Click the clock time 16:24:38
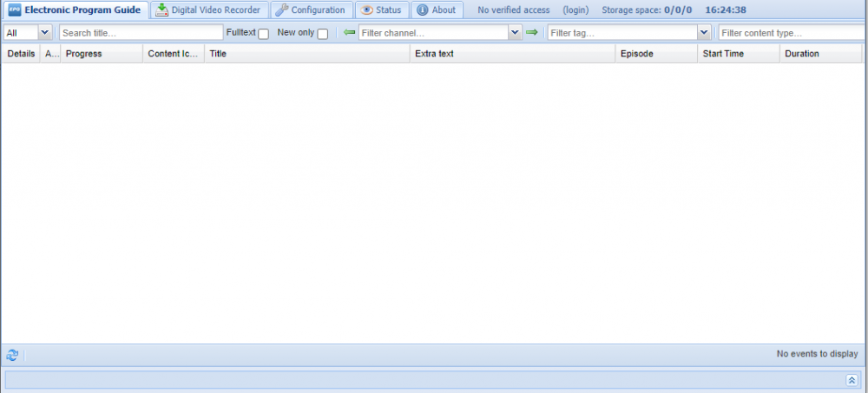This screenshot has height=393, width=868. pyautogui.click(x=725, y=10)
